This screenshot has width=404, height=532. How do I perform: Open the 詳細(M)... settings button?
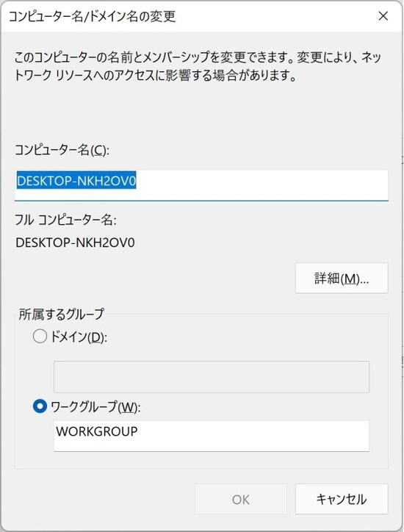point(342,278)
